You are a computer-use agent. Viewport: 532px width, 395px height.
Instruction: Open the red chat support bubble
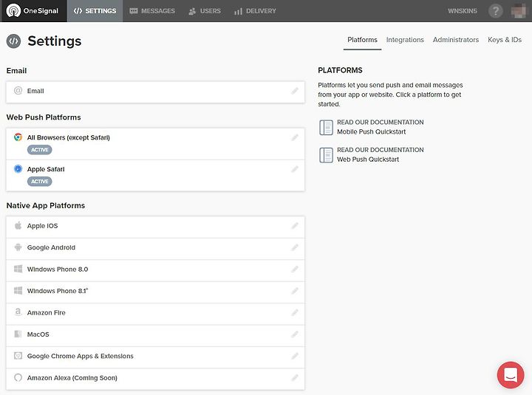511,375
